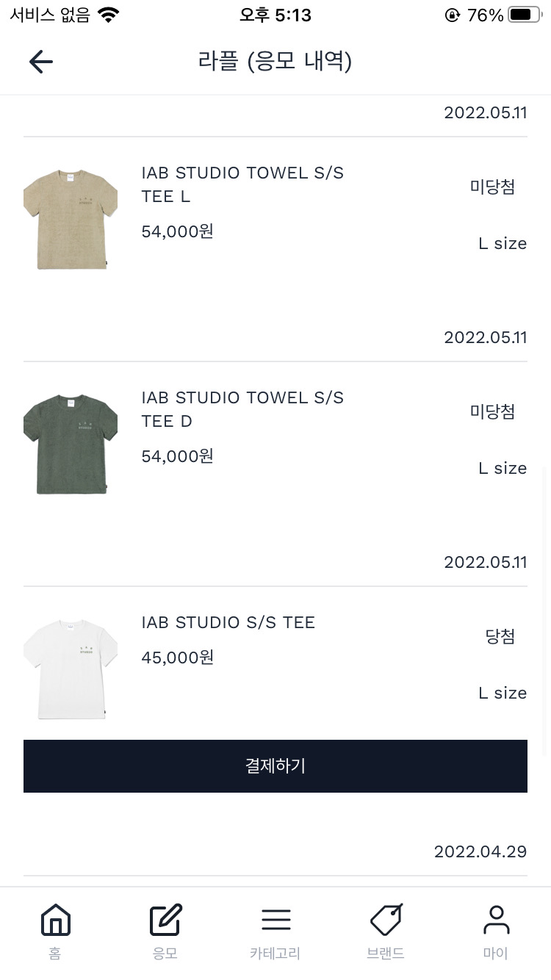Open the Home (홈) tab icon
The width and height of the screenshot is (551, 980).
(x=56, y=920)
